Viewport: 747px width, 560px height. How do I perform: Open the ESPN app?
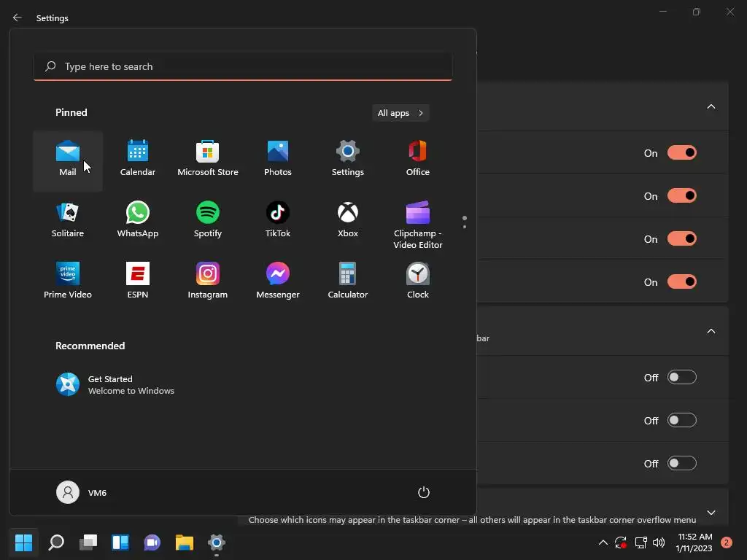[138, 282]
